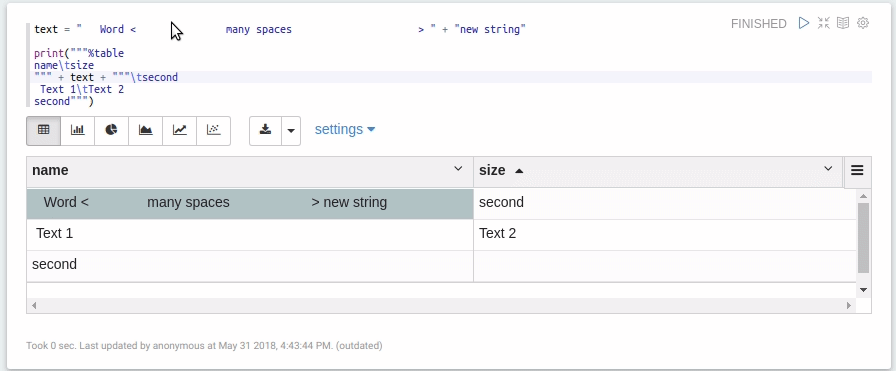Download table data with download icon
Screen dimensions: 896x371
265,131
